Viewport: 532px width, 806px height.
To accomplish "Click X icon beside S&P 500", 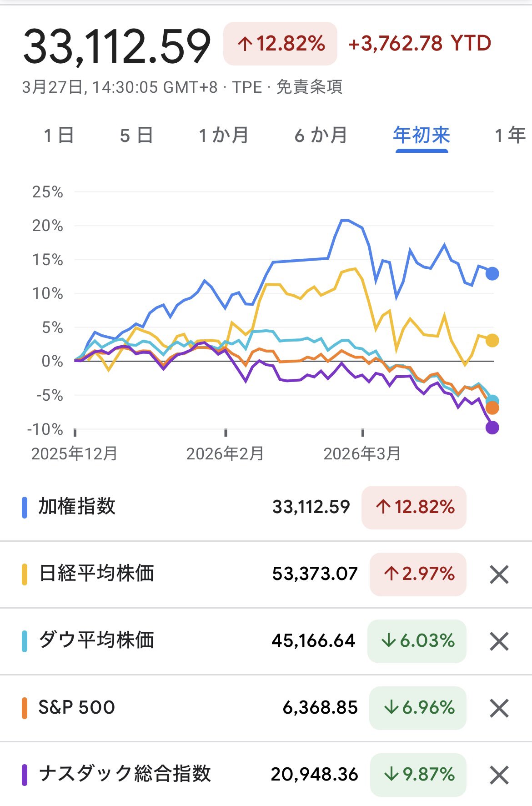I will click(x=499, y=708).
